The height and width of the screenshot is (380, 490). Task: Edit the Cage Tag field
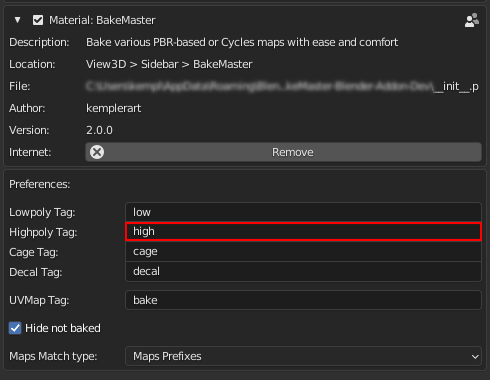pos(303,251)
